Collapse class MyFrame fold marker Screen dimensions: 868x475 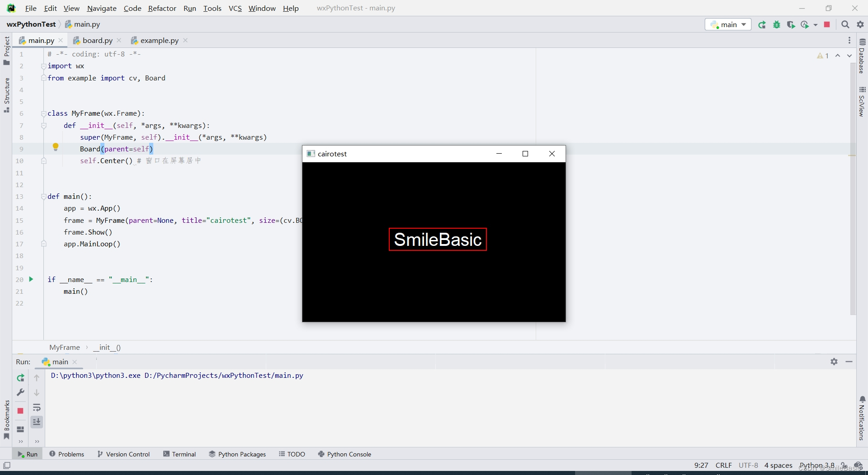click(44, 113)
